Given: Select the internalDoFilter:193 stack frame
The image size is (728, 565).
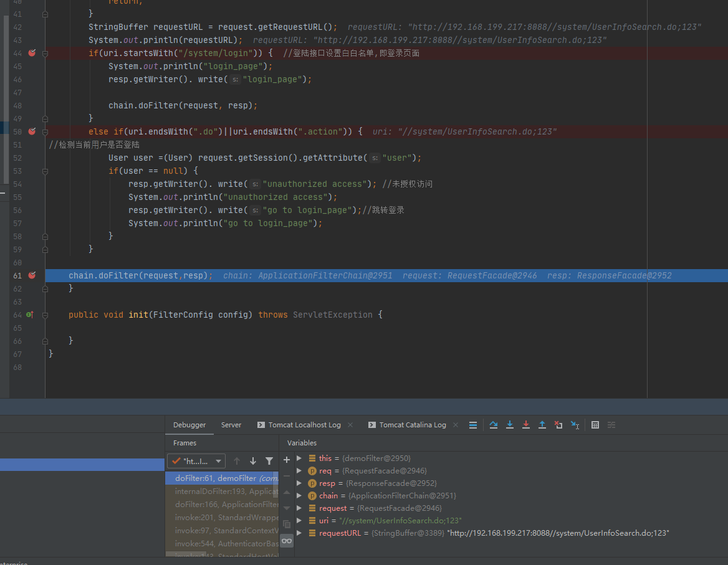Looking at the screenshot, I should click(226, 491).
